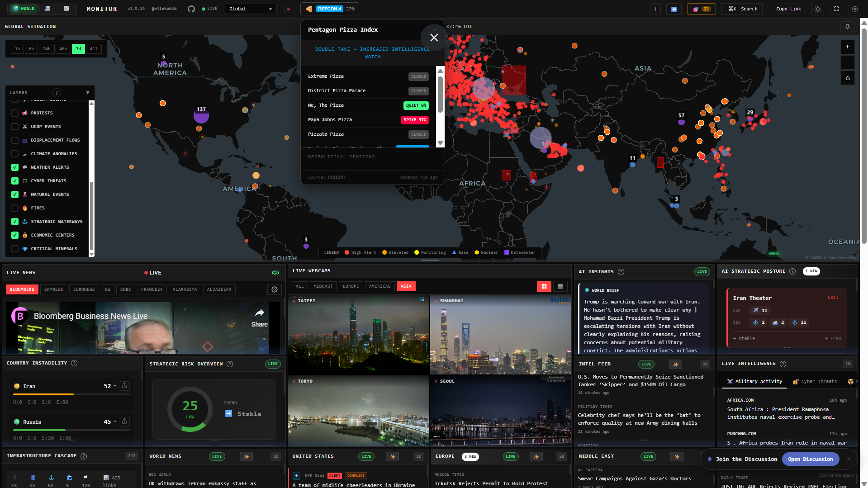Open Country Instability help icon

74,363
